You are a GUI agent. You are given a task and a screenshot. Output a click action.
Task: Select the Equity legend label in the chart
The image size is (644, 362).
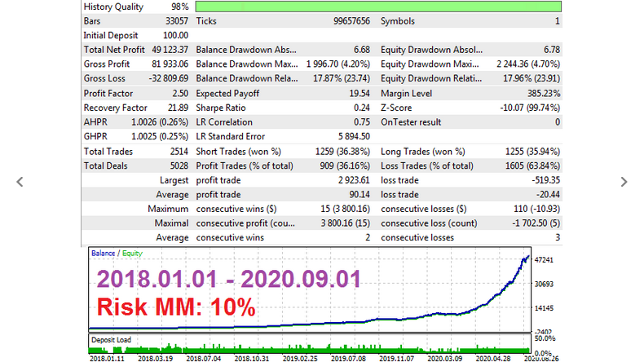(132, 253)
